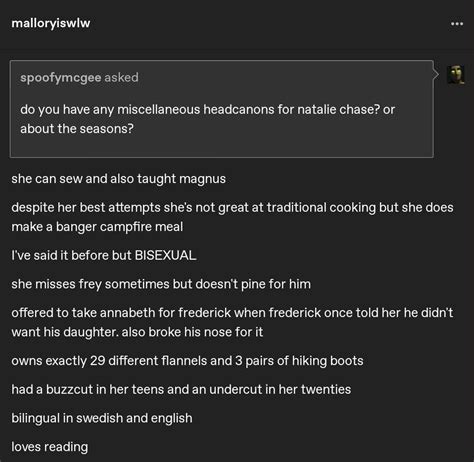
Task: Click the line about the banger campfire meal
Action: click(x=232, y=217)
